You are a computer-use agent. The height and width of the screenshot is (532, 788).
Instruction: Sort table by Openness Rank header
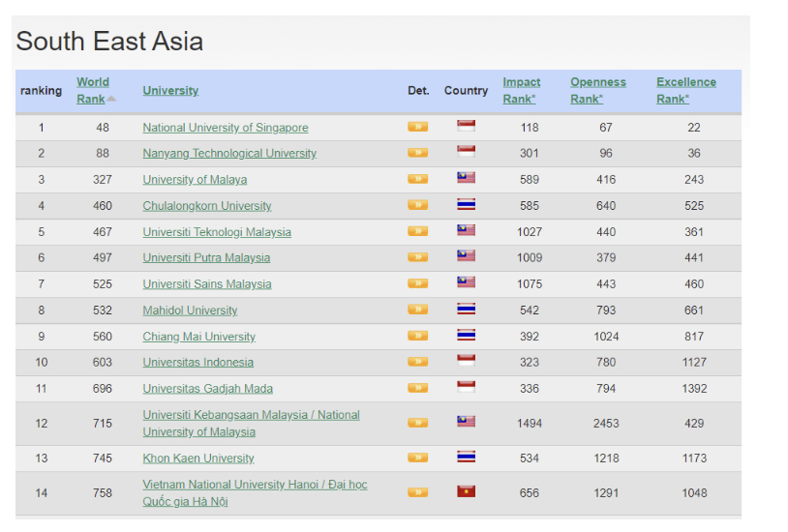598,90
